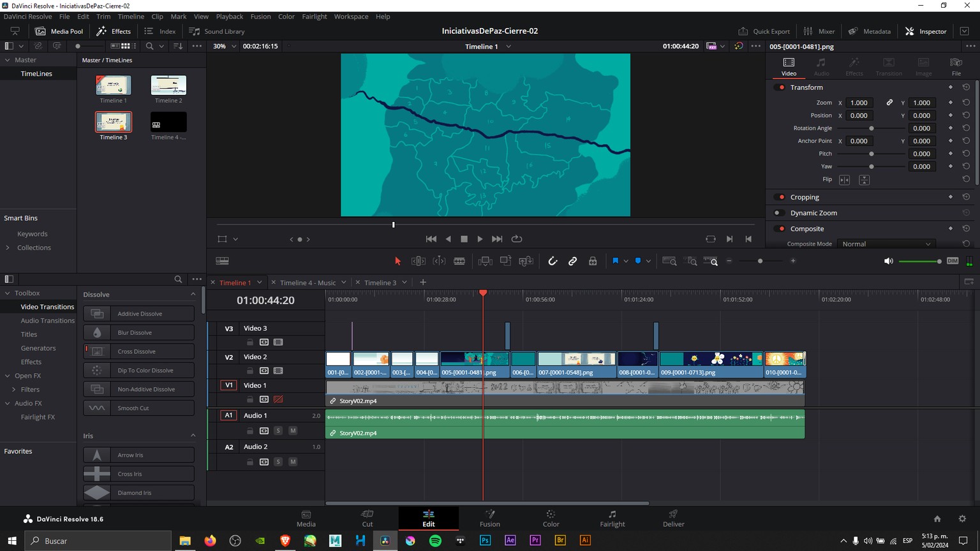This screenshot has height=551, width=980.
Task: Open Timeline View Options icon
Action: 222,261
